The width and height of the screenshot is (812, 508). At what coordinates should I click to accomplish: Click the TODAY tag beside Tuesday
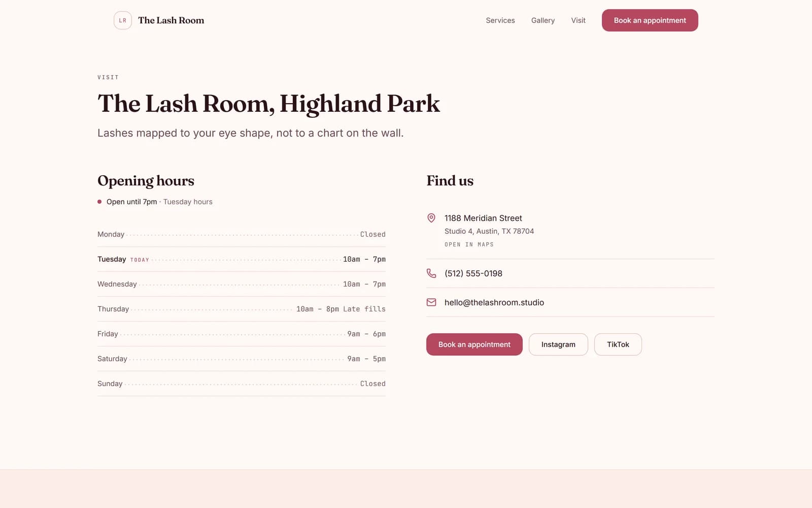coord(140,260)
